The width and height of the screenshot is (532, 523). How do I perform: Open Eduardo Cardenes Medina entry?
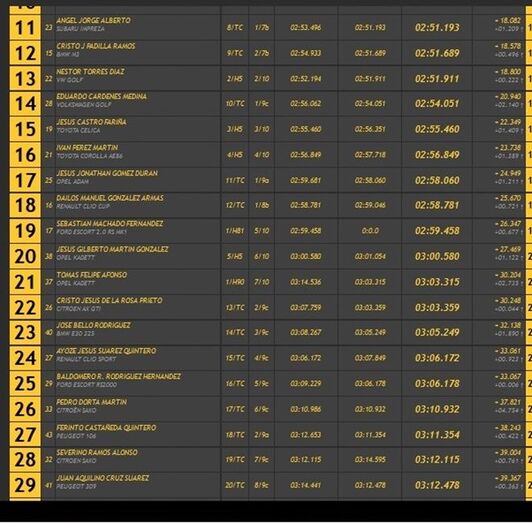tap(101, 96)
